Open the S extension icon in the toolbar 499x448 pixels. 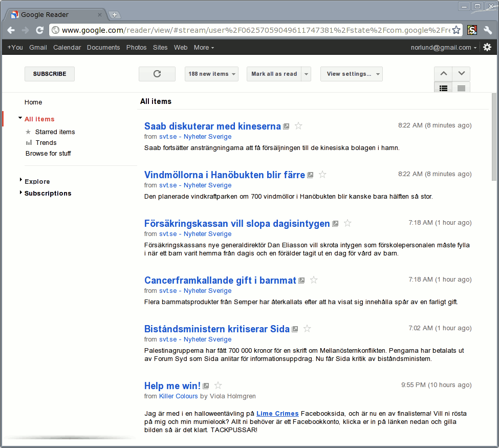[472, 30]
